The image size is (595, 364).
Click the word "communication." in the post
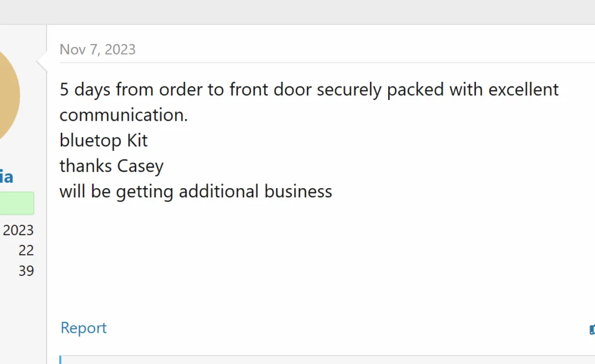124,115
